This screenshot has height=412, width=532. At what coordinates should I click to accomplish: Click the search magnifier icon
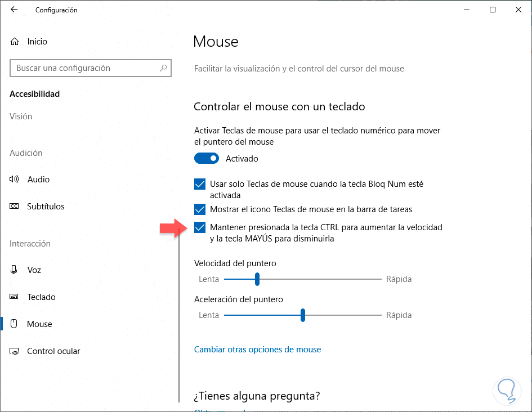click(x=163, y=68)
